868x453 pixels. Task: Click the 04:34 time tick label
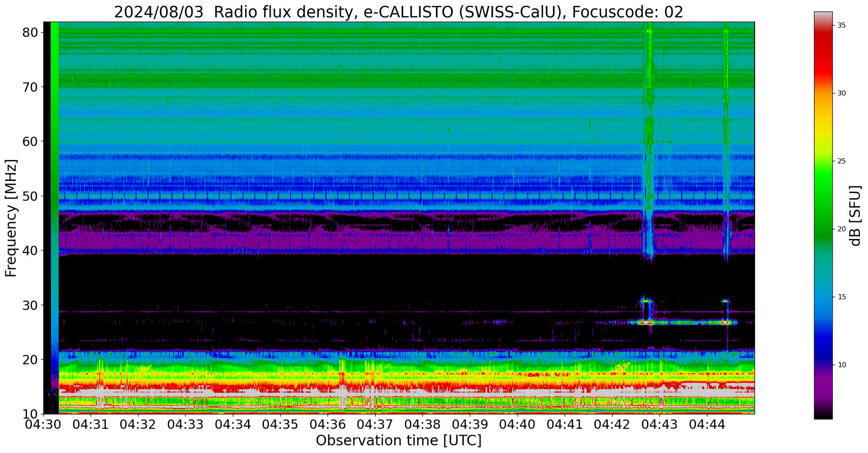point(233,425)
